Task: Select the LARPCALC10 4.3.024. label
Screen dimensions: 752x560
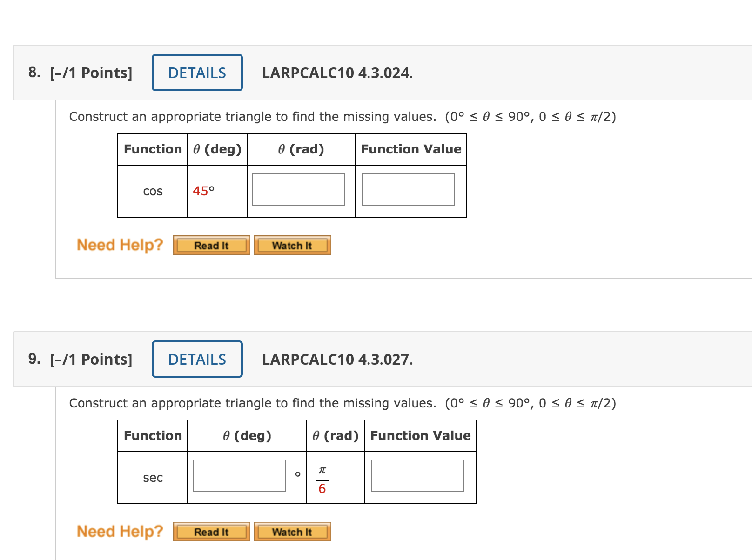Action: [x=337, y=73]
